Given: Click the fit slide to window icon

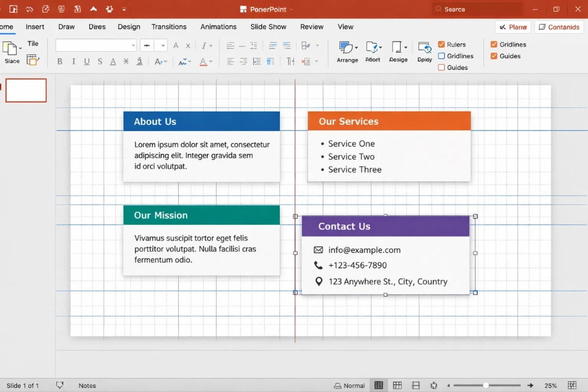Looking at the screenshot, I should point(572,385).
